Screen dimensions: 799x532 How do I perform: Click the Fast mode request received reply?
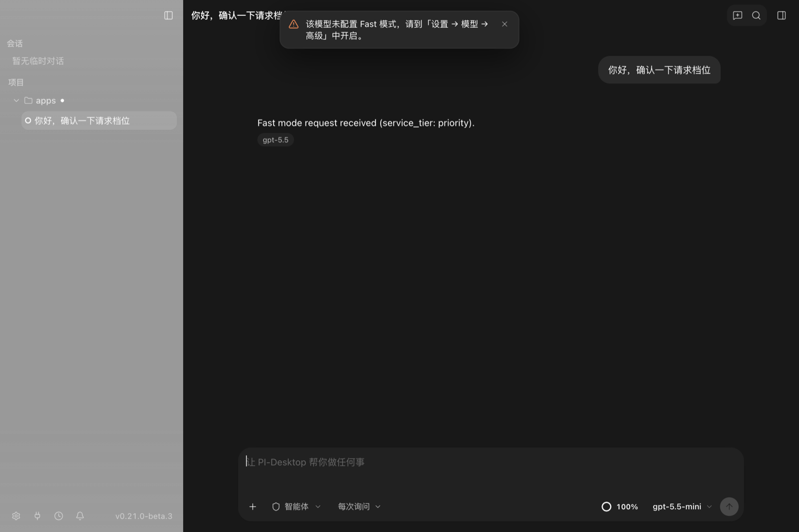366,123
